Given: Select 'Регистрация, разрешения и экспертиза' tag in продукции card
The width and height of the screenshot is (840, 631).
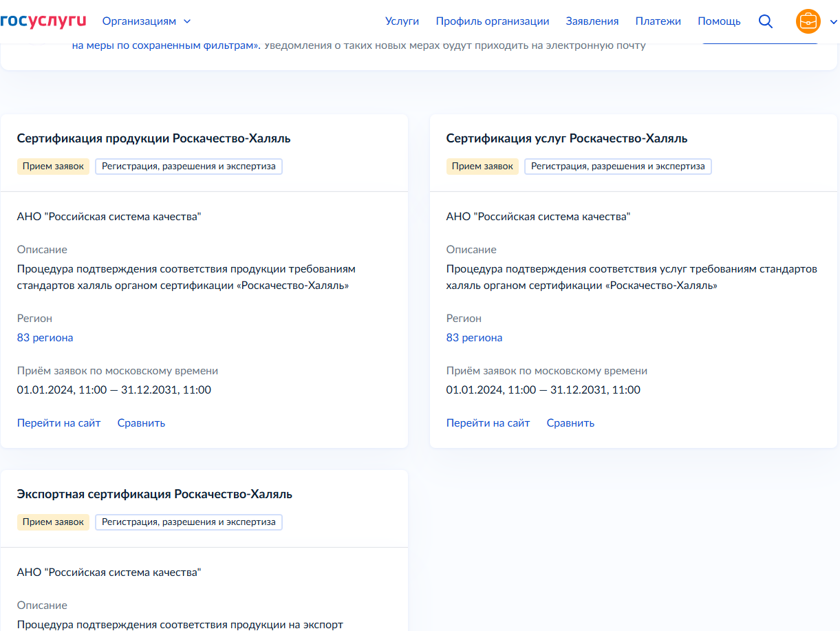Looking at the screenshot, I should (189, 167).
